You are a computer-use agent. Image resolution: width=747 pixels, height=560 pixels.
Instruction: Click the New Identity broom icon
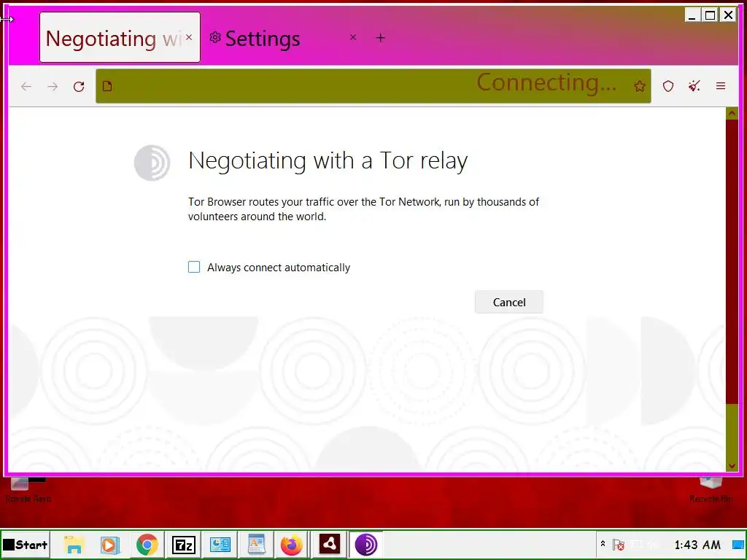tap(694, 86)
